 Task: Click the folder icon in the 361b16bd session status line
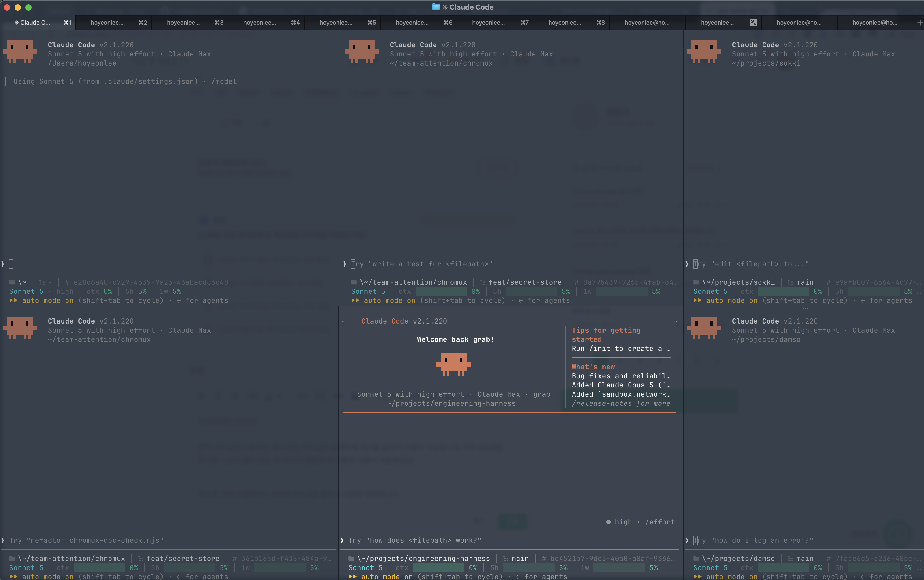pyautogui.click(x=12, y=559)
